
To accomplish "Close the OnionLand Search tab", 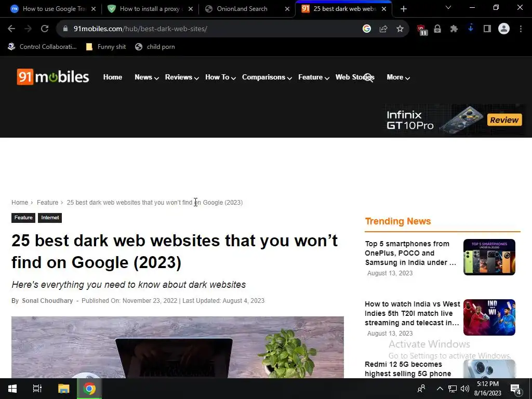I will coord(287,9).
